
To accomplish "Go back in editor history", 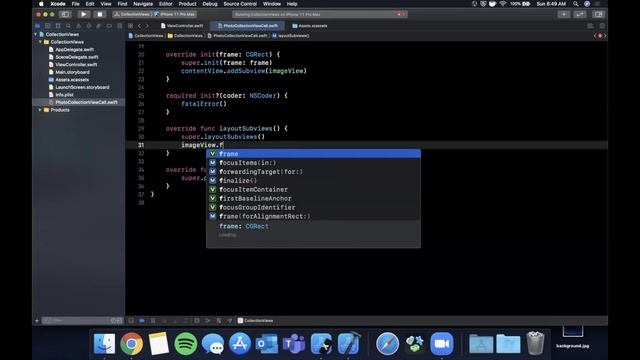I will tap(139, 26).
